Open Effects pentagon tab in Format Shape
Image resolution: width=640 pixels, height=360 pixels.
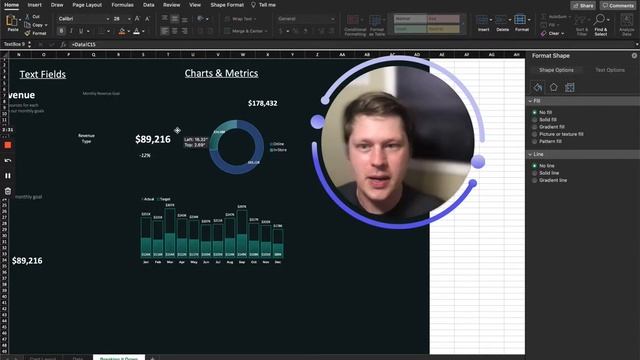coord(553,87)
